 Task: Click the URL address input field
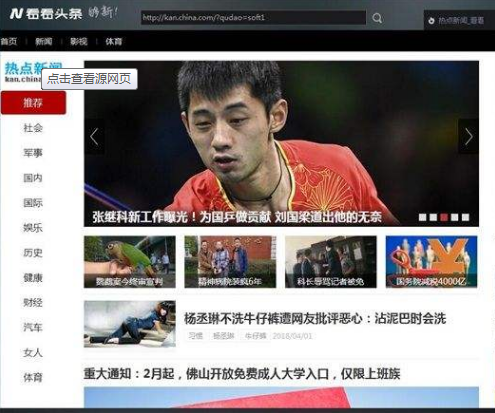[253, 18]
